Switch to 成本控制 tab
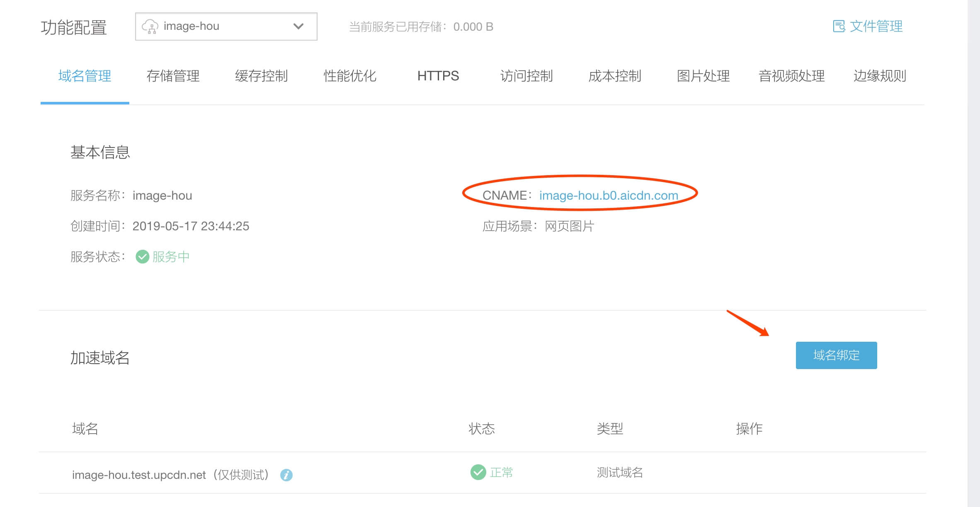This screenshot has height=507, width=980. click(x=615, y=76)
